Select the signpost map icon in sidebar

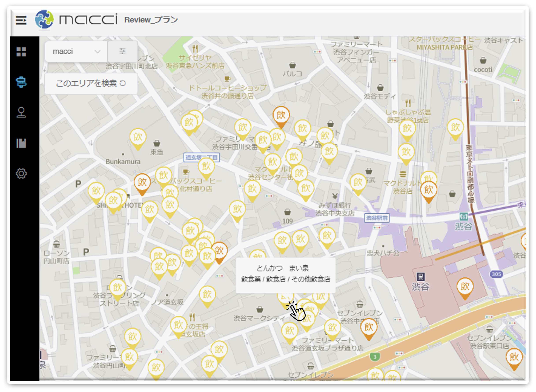point(21,82)
